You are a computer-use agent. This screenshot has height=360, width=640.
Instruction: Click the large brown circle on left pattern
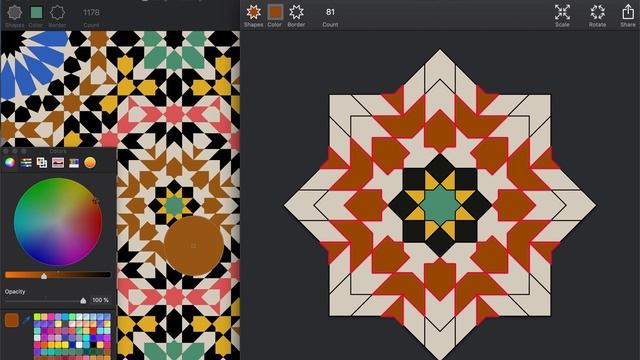point(194,246)
